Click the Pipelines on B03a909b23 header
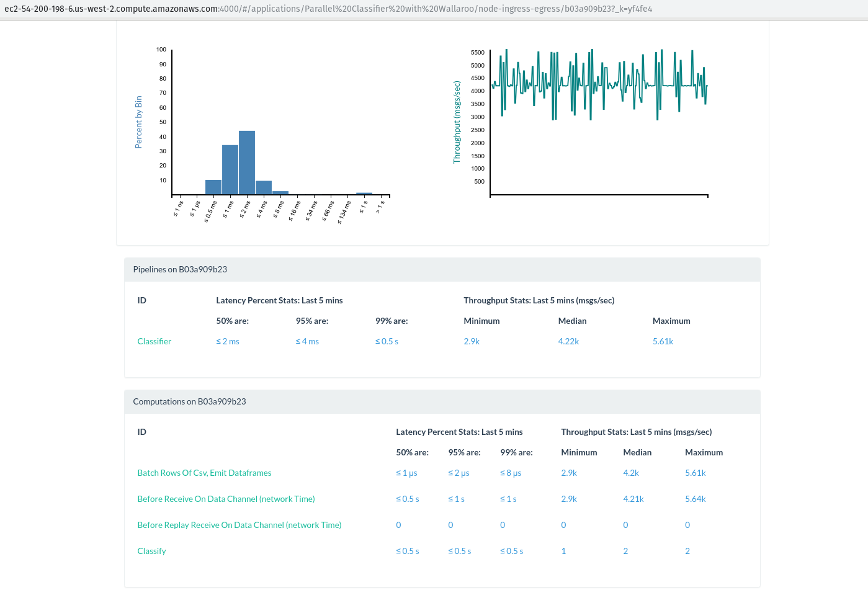Image resolution: width=868 pixels, height=590 pixels. pos(180,269)
